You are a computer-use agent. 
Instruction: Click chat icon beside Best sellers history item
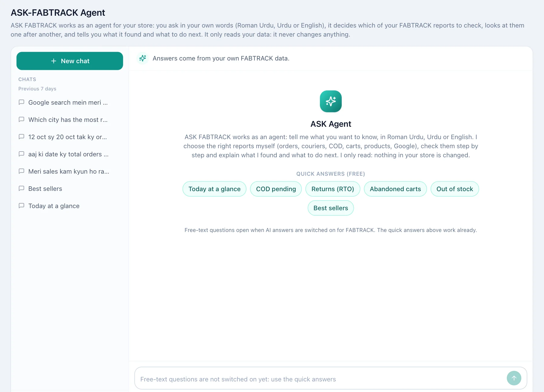[x=21, y=188]
